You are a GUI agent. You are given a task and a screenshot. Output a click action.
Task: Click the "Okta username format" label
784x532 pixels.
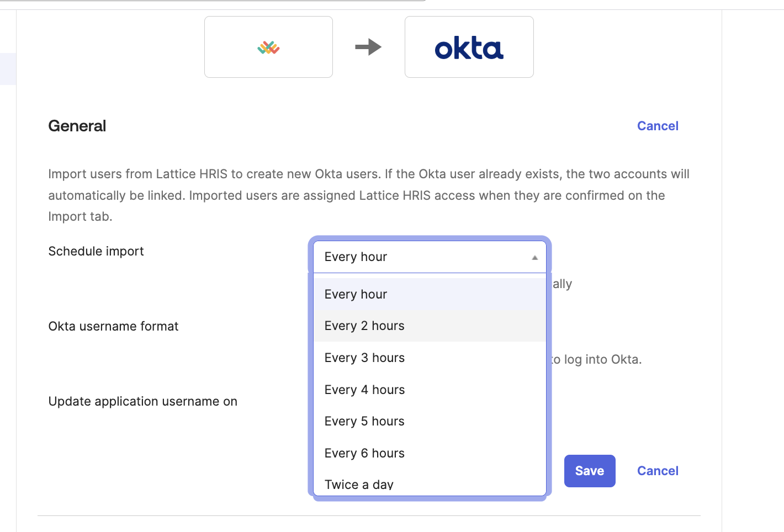[113, 326]
